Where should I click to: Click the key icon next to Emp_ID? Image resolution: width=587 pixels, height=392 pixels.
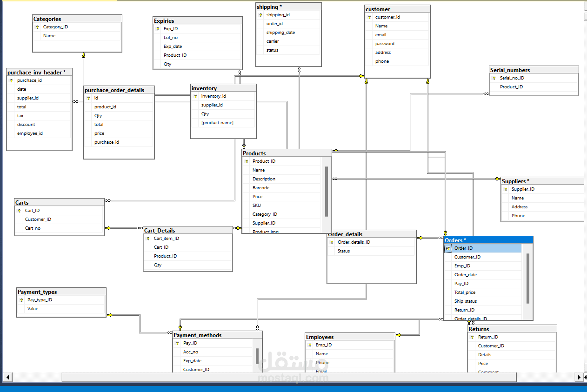click(310, 345)
